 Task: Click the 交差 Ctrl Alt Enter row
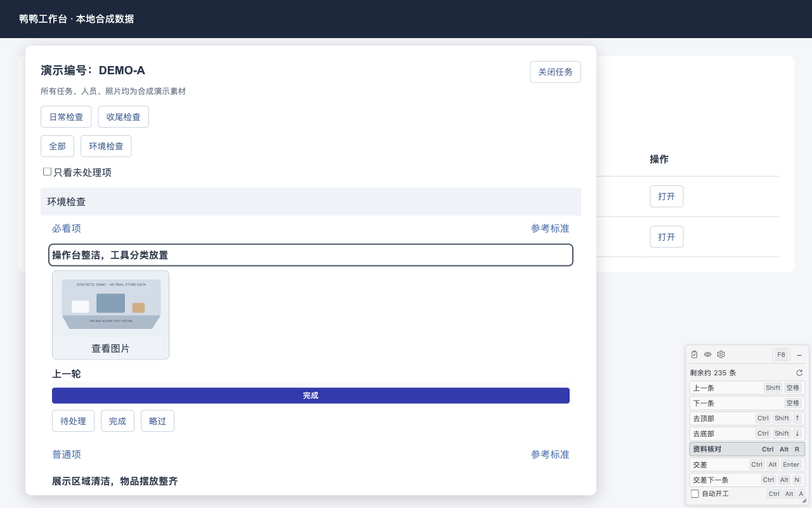coord(747,465)
